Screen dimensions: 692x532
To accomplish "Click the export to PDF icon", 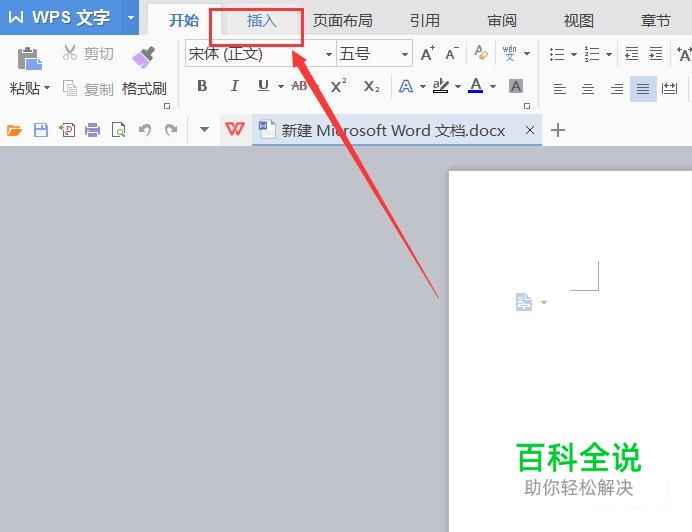I will (x=67, y=130).
